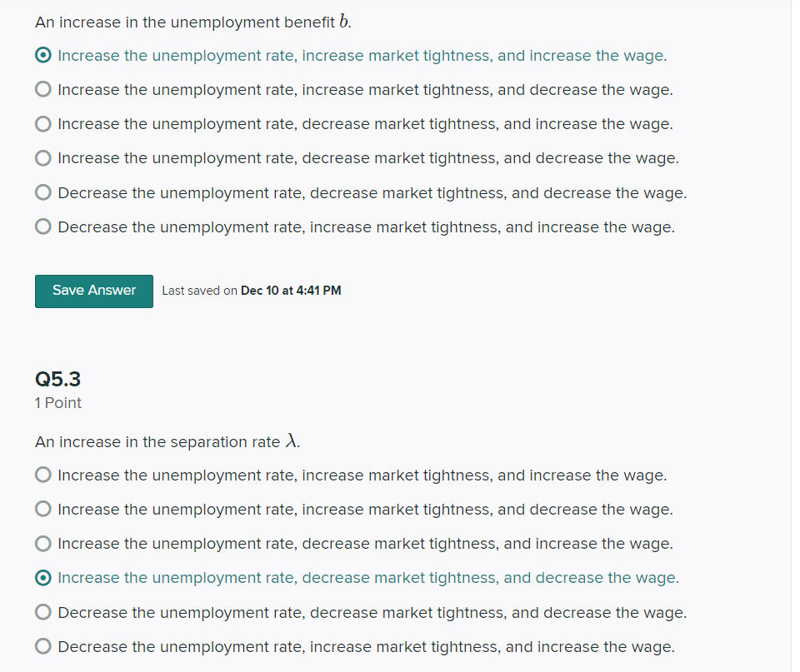The image size is (800, 672).
Task: Select 'increase tightness, and decrease the wage' in Q5.3
Action: (x=42, y=509)
